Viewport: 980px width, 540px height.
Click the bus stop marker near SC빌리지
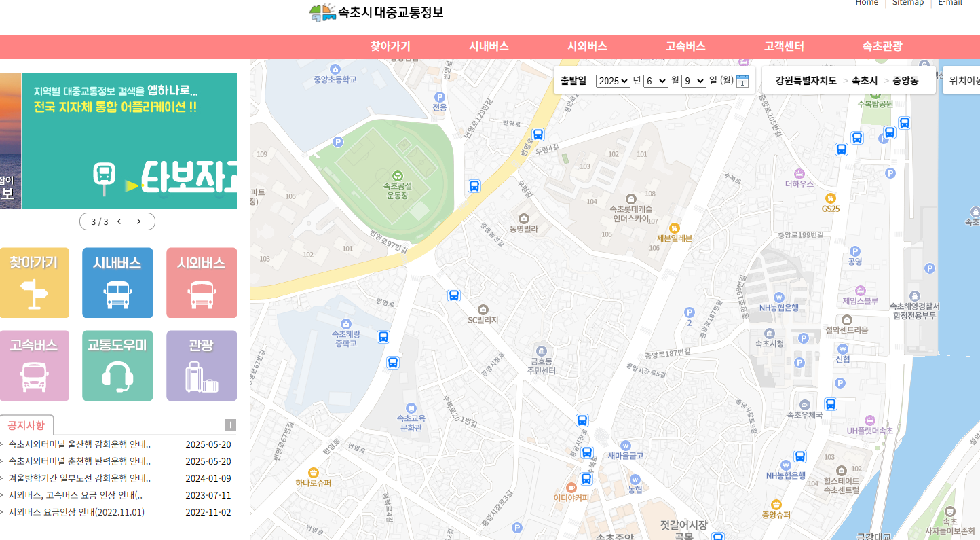coord(454,295)
